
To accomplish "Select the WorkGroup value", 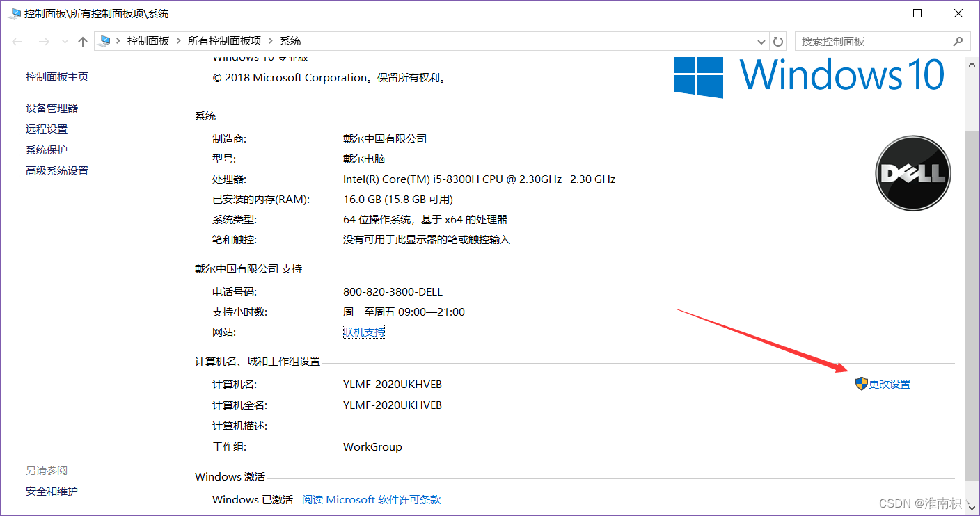I will pyautogui.click(x=372, y=447).
